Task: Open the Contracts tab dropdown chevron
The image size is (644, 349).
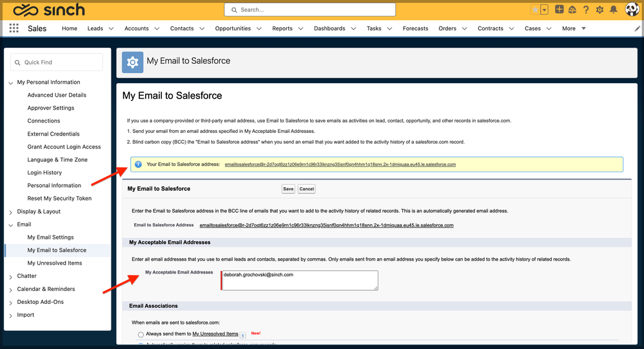Action: 511,29
